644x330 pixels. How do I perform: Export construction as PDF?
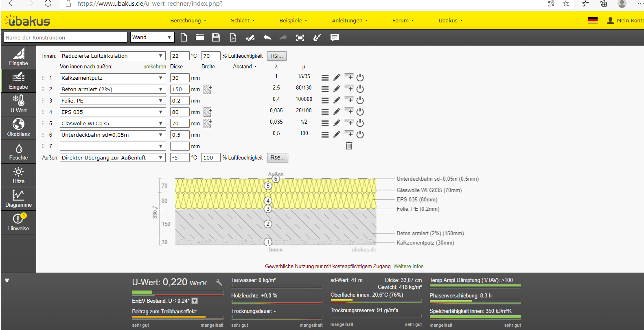(233, 37)
